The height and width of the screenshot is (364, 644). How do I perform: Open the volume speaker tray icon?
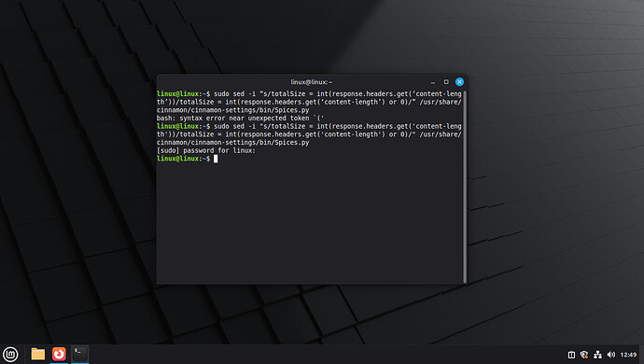611,355
